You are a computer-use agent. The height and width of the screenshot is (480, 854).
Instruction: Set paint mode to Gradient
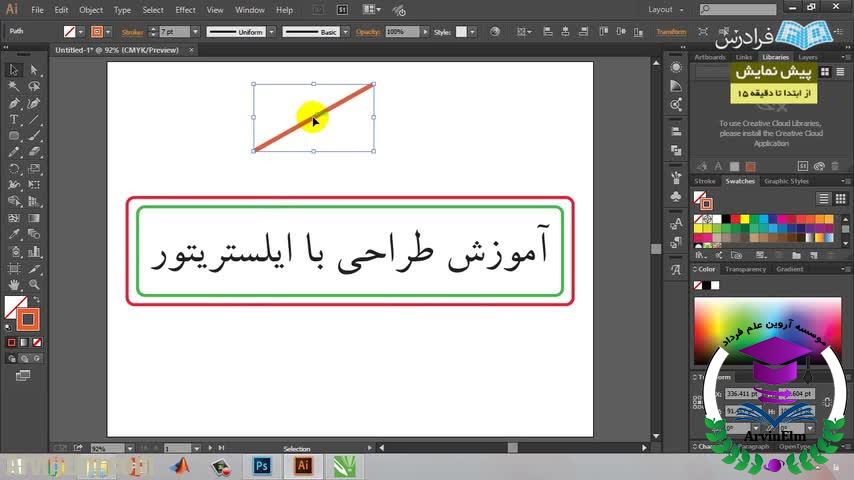(24, 342)
